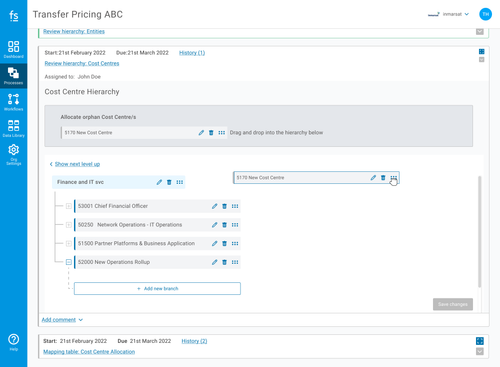500x367 pixels.
Task: Open the inmarsat organisation dropdown
Action: (448, 14)
